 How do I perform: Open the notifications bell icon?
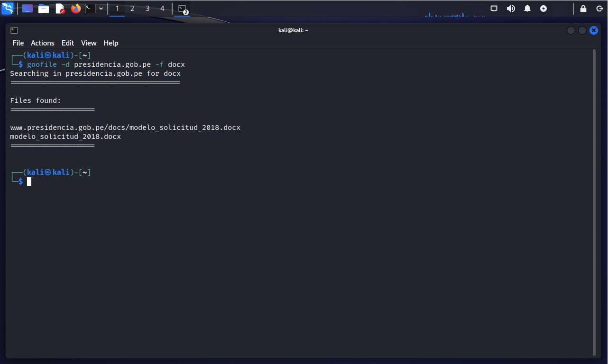pos(527,9)
